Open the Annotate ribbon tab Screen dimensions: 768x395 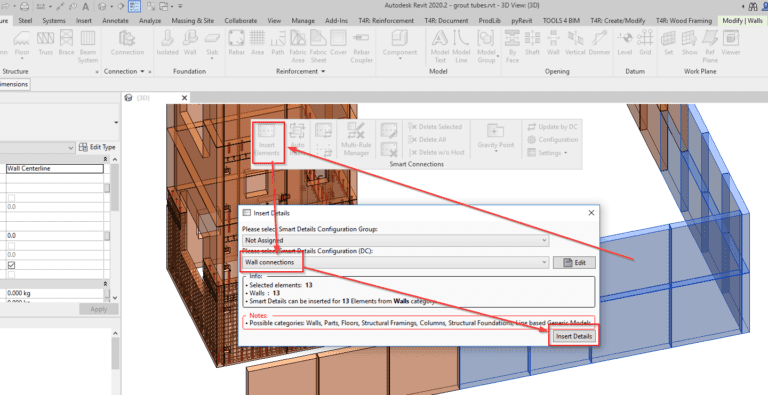tap(115, 21)
